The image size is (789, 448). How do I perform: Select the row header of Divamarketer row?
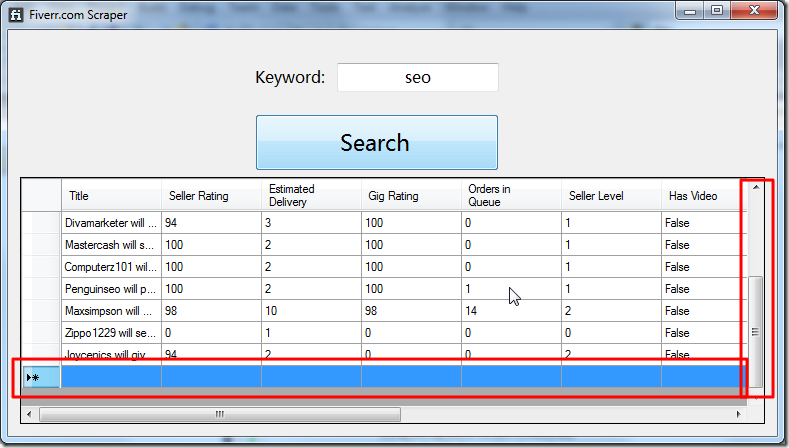coord(41,222)
